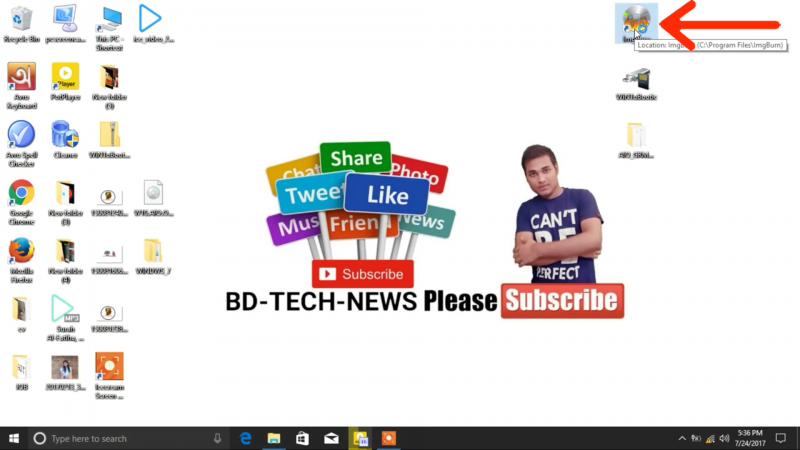
Task: Select the zipped WinToBootic folder icon
Action: click(x=109, y=139)
